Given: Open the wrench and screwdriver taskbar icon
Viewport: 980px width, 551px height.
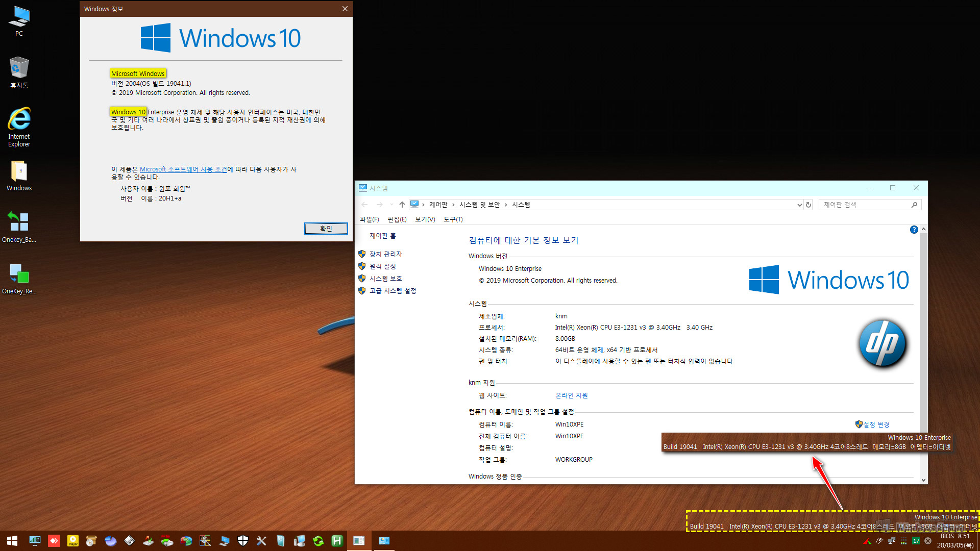Looking at the screenshot, I should pyautogui.click(x=262, y=541).
